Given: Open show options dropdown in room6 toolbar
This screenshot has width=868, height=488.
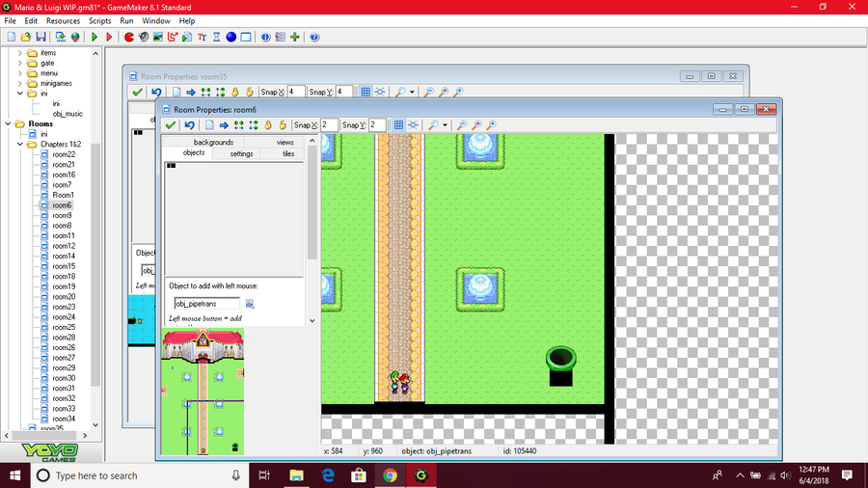Looking at the screenshot, I should tap(445, 125).
